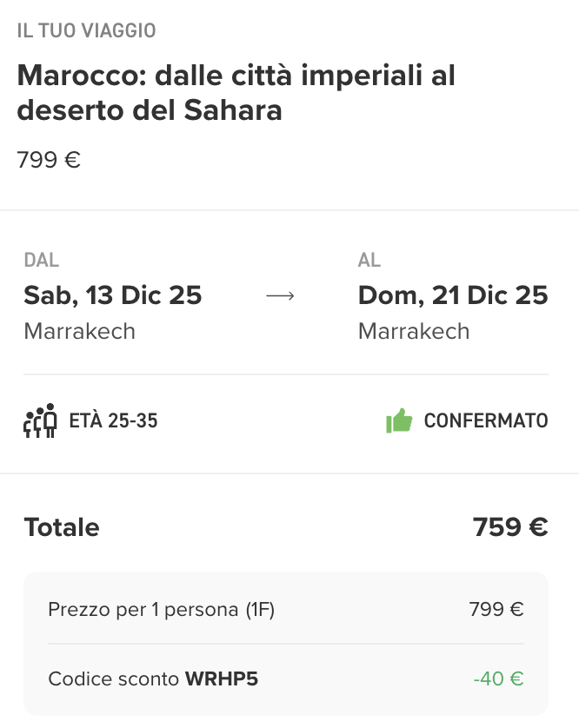Click the age group people icon
Image resolution: width=579 pixels, height=728 pixels.
(40, 421)
